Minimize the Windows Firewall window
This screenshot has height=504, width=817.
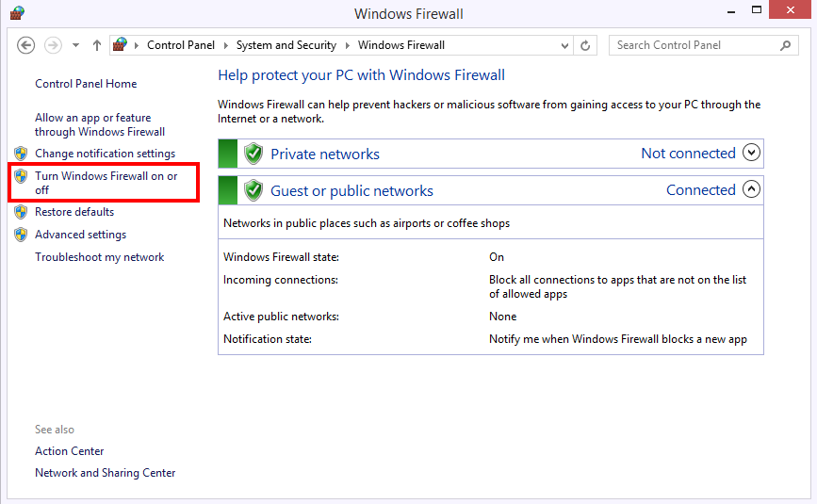point(731,10)
